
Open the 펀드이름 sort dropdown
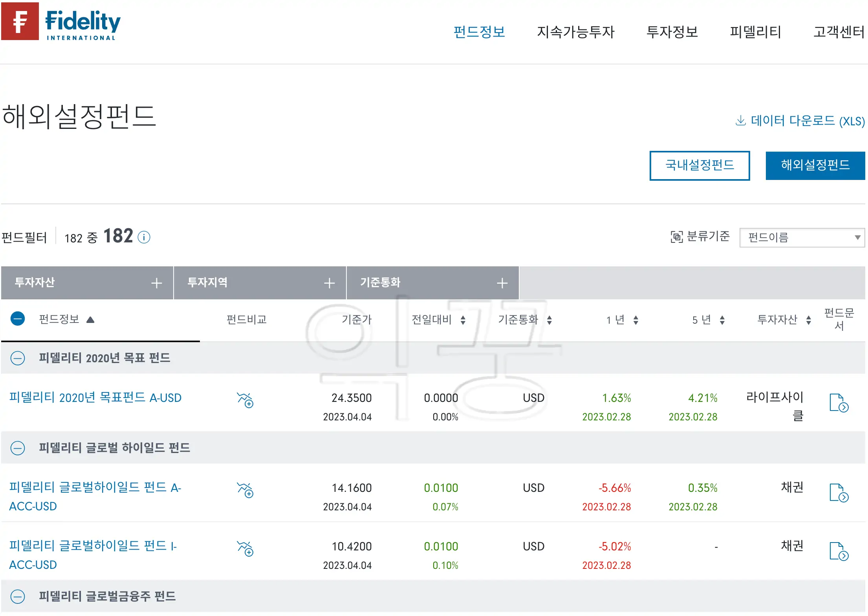coord(801,237)
